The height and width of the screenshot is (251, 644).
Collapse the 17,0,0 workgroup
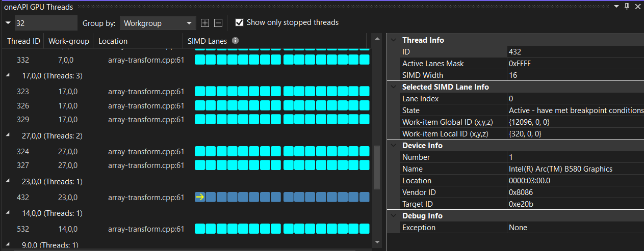click(x=8, y=76)
